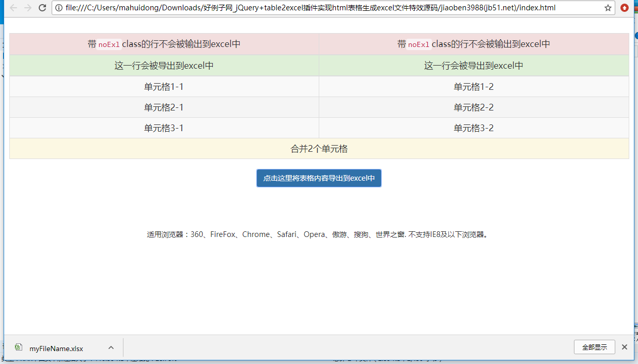The width and height of the screenshot is (638, 364).
Task: Bookmark this page with the star icon
Action: [x=608, y=8]
